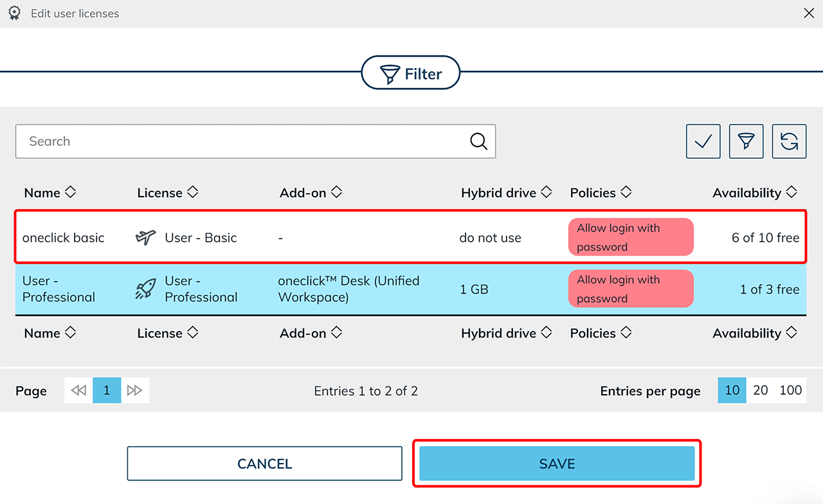The height and width of the screenshot is (504, 823).
Task: Select page 1 in pagination
Action: pyautogui.click(x=107, y=391)
